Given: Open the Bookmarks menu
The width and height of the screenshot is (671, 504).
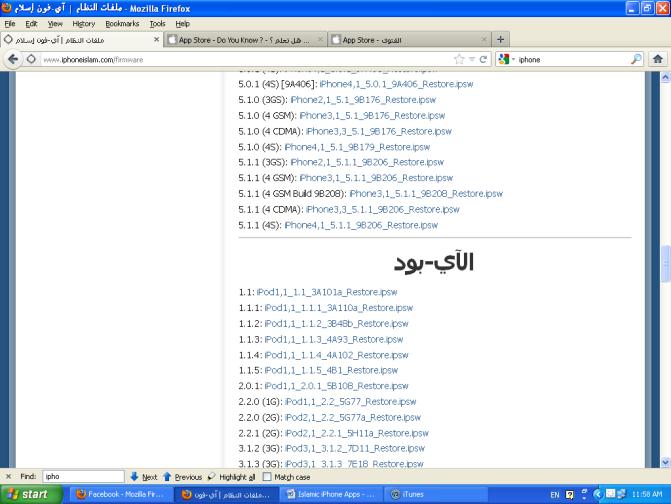Looking at the screenshot, I should coord(122,24).
